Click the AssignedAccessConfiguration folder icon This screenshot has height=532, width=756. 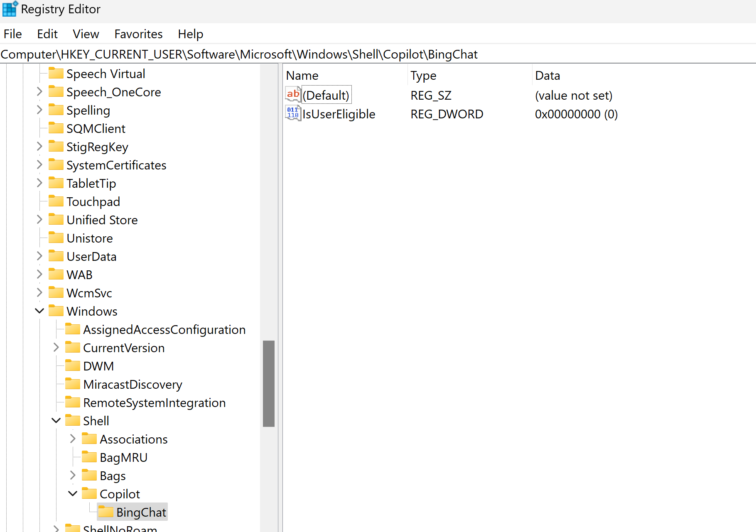point(73,329)
